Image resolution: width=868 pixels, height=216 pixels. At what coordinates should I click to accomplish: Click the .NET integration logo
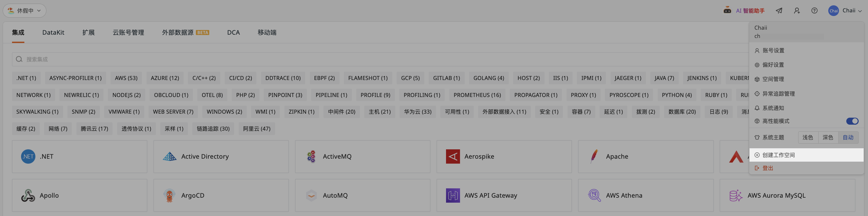tap(28, 156)
